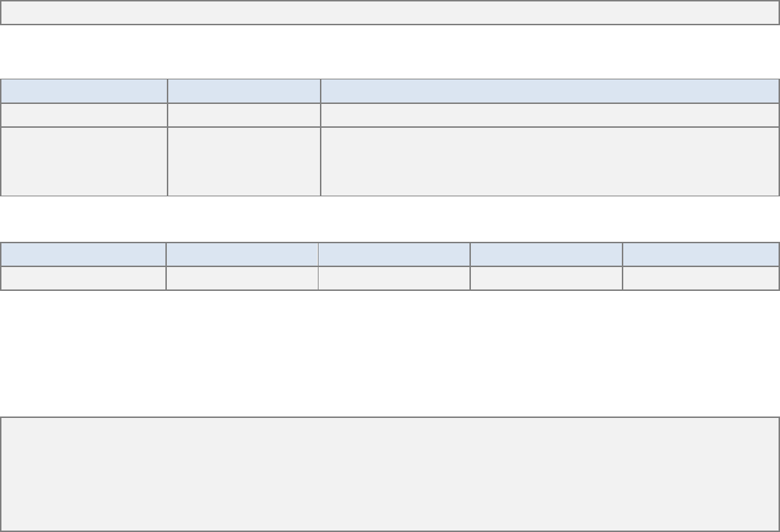Select last header cell of five-column table
This screenshot has height=532, width=780.
click(x=701, y=255)
